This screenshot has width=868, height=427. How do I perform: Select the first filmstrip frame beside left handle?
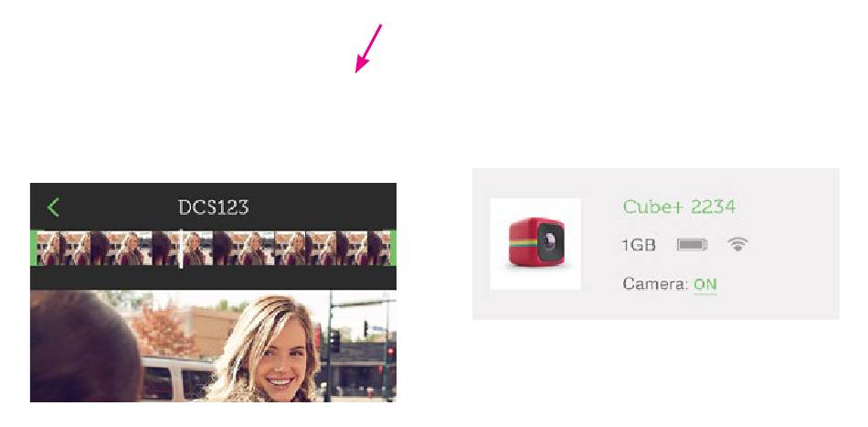tap(48, 248)
